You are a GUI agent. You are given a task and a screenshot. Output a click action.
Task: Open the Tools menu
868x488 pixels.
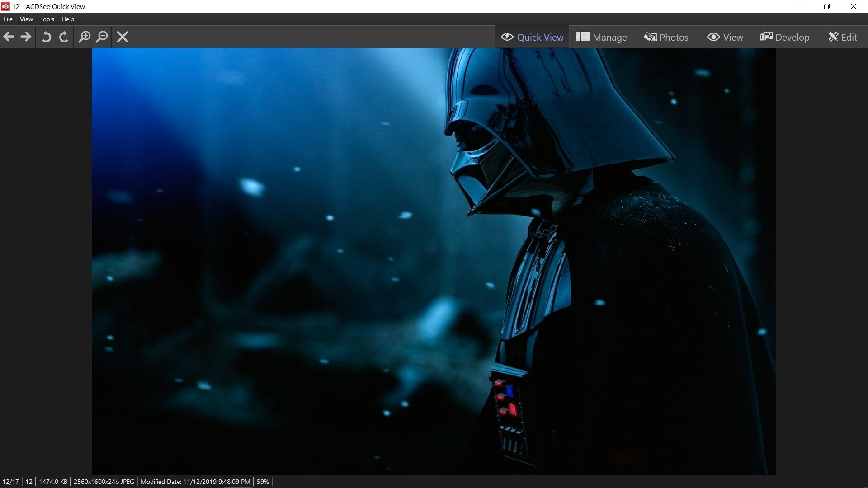tap(47, 19)
